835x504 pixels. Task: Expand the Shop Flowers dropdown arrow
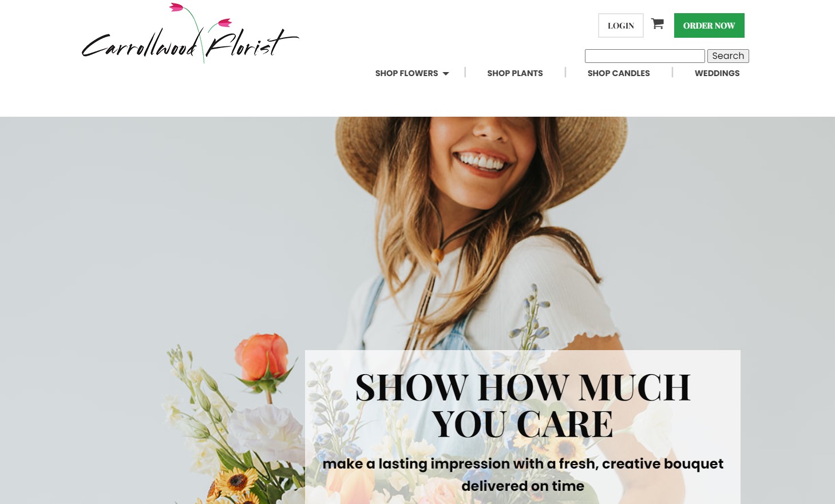(446, 74)
